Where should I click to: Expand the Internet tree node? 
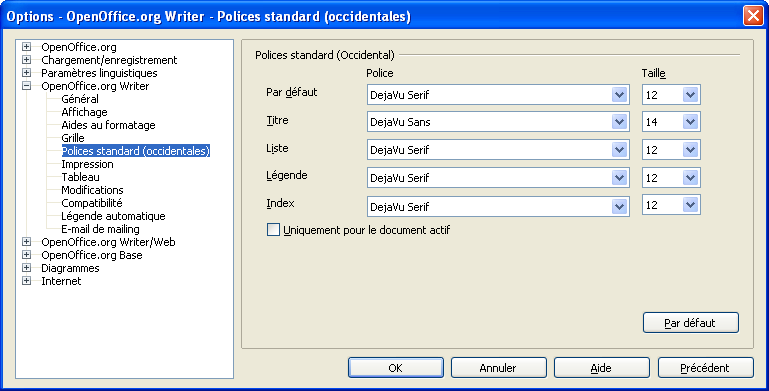coord(26,281)
